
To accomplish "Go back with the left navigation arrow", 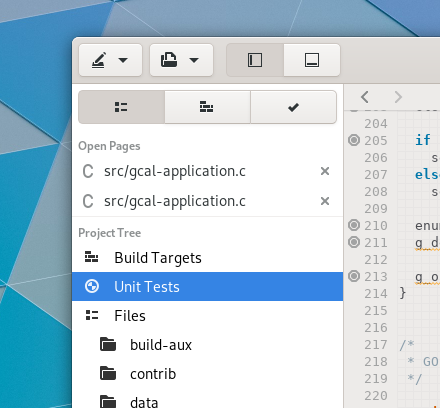I will (365, 97).
